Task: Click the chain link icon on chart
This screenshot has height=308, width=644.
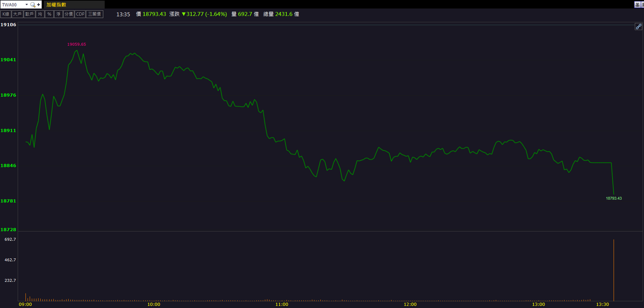Action: (x=638, y=27)
